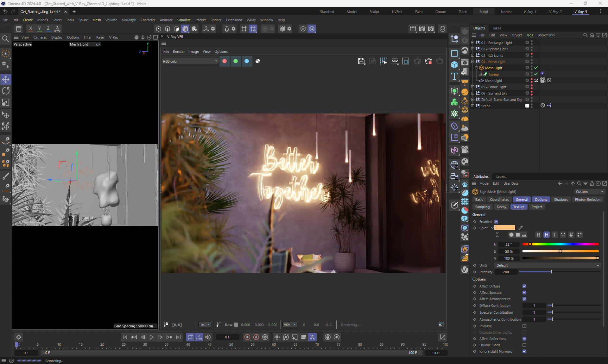The width and height of the screenshot is (608, 364).
Task: Click the color eyedropper next to Color swatch
Action: pyautogui.click(x=521, y=228)
